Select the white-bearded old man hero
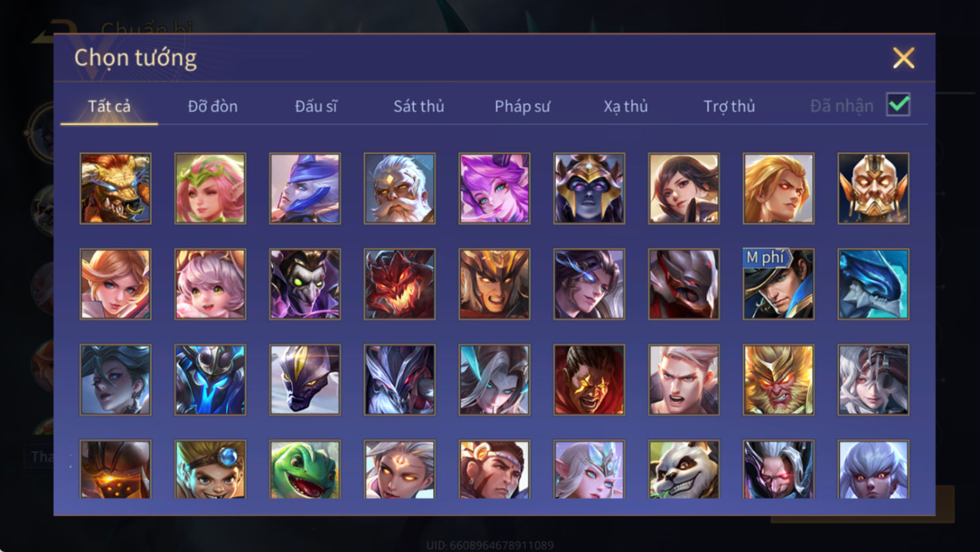The image size is (980, 552). coord(400,189)
